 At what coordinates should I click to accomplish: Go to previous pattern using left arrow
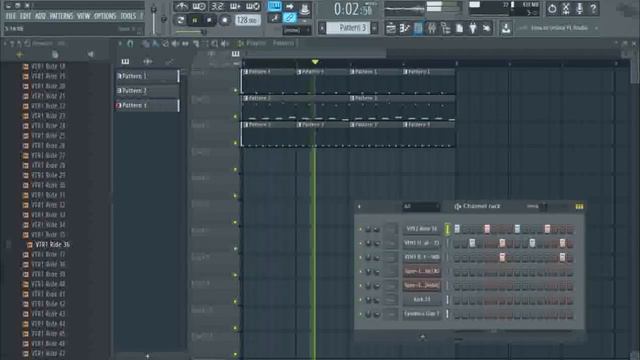(322, 28)
